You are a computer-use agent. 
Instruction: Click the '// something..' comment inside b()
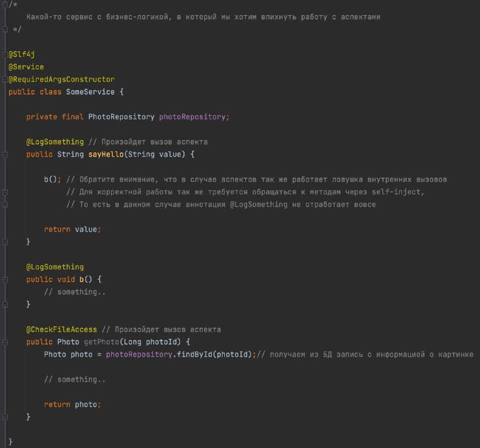pos(74,292)
